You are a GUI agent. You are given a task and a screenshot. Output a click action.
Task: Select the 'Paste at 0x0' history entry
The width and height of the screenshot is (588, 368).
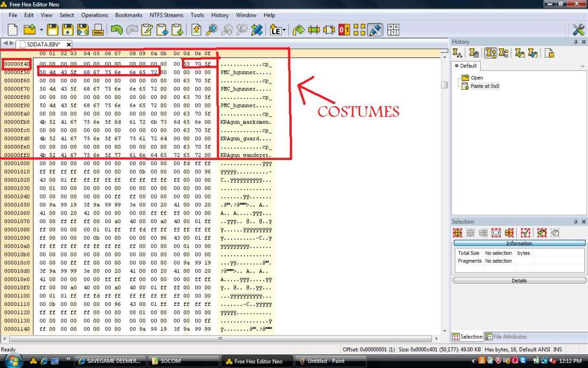481,86
